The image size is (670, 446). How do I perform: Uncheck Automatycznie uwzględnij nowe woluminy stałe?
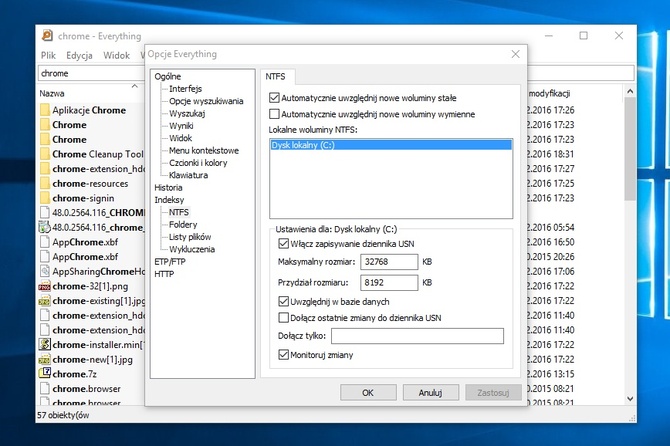coord(275,98)
